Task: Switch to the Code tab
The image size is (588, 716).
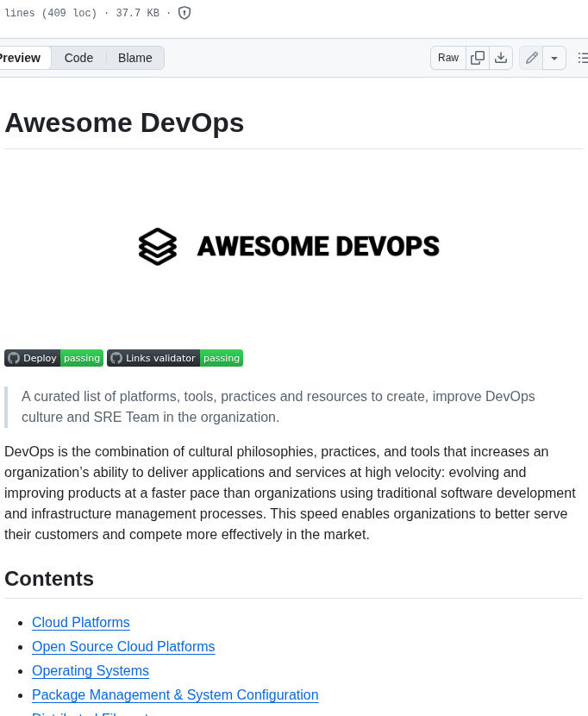Action: coord(78,58)
